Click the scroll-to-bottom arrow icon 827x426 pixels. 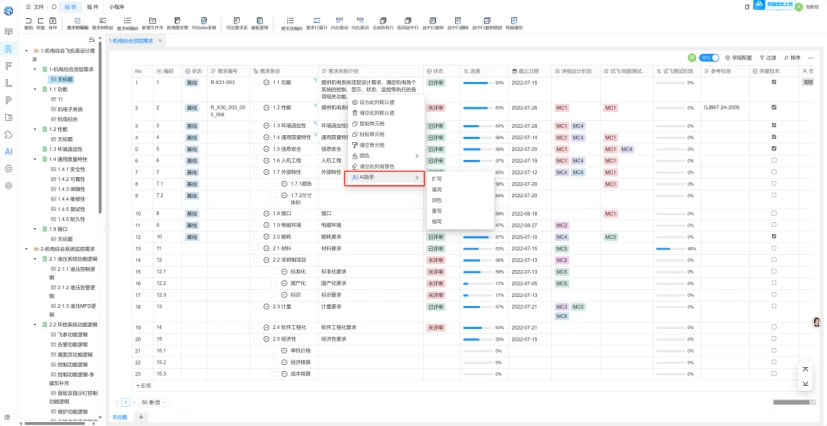805,383
